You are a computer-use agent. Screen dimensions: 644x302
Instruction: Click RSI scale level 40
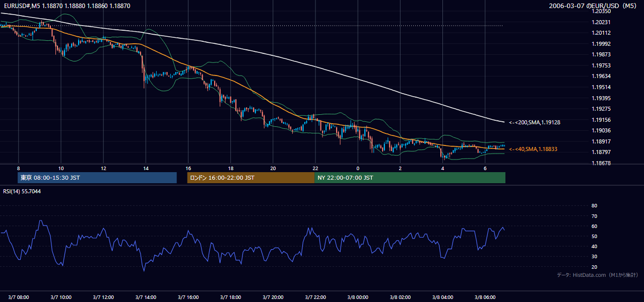pyautogui.click(x=594, y=247)
